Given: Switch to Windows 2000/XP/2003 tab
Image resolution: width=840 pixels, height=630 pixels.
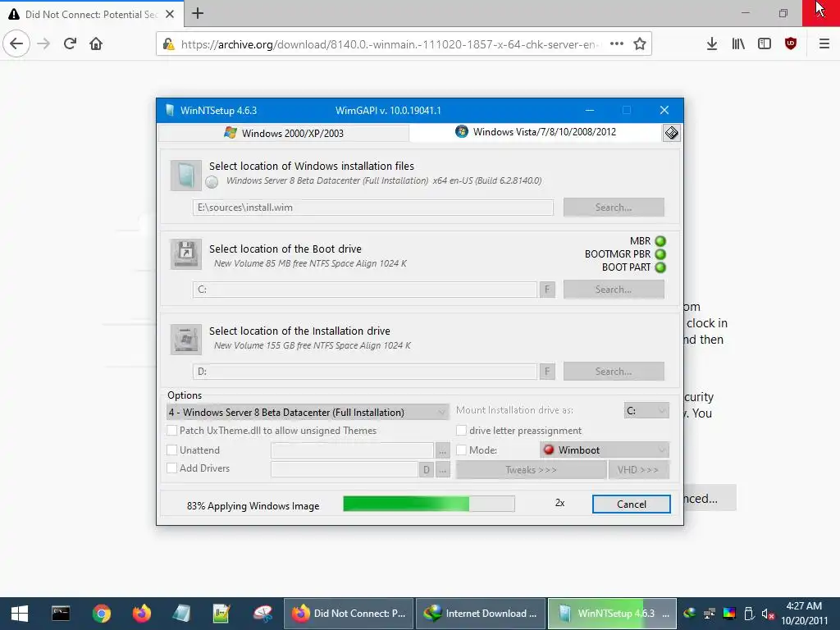Looking at the screenshot, I should click(x=284, y=133).
